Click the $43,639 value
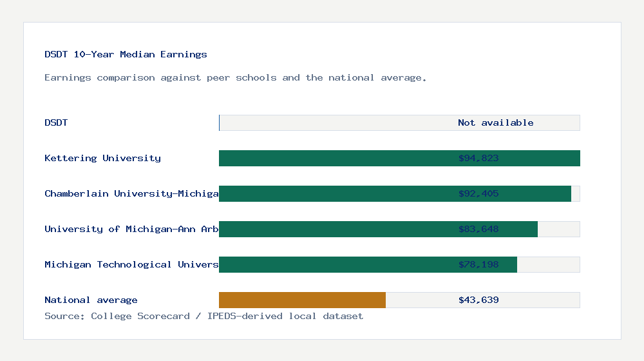This screenshot has width=644, height=361. pos(478,300)
